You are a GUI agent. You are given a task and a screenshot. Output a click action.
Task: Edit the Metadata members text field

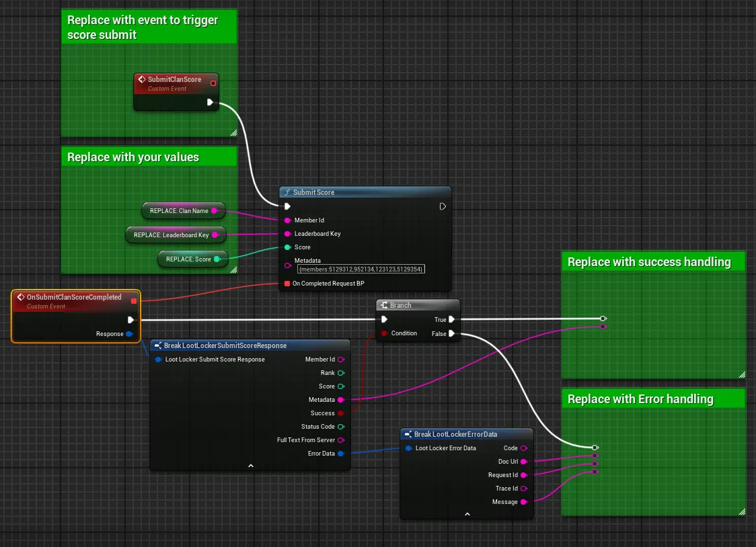pos(361,269)
